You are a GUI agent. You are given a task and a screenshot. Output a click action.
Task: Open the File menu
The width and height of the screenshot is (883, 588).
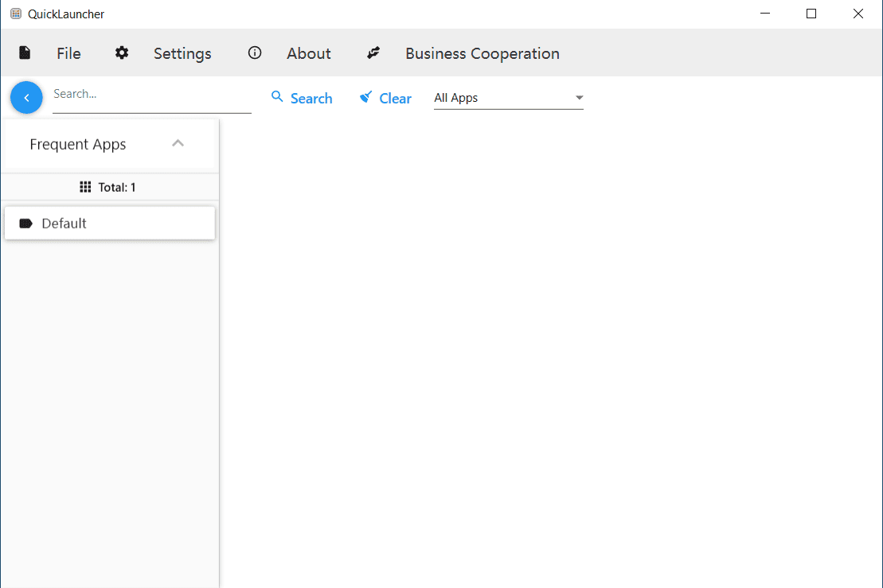(68, 53)
